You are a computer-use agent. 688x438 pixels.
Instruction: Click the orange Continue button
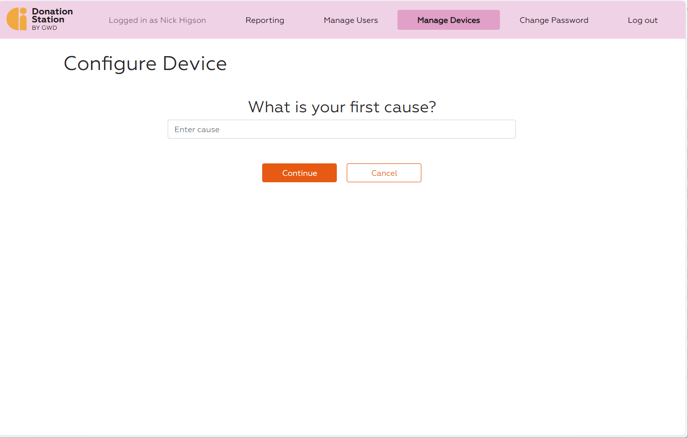(299, 173)
